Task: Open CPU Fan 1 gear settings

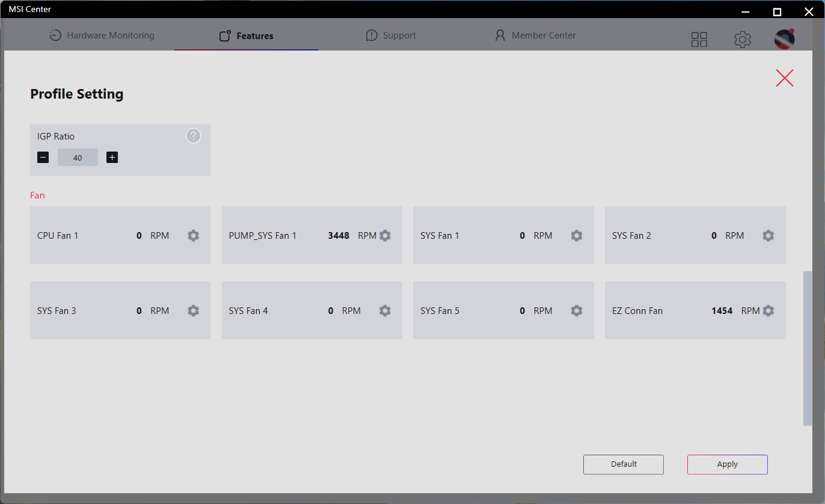Action: point(193,236)
